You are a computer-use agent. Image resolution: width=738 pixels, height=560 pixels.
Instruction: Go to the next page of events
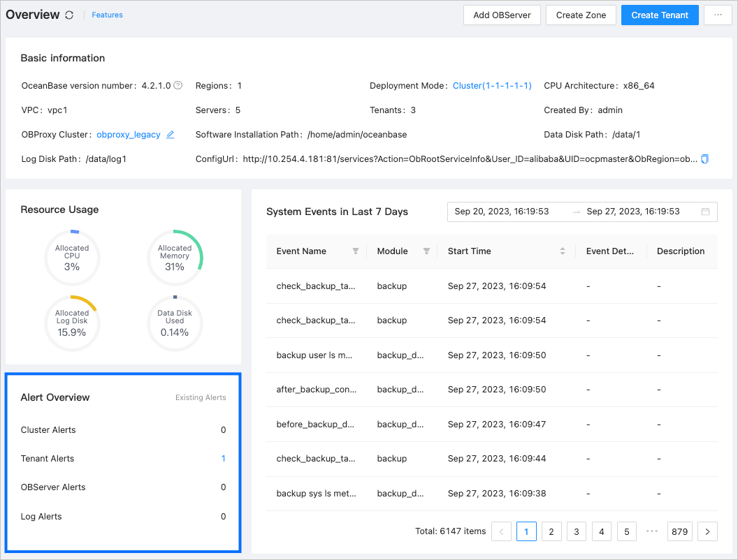click(x=707, y=532)
